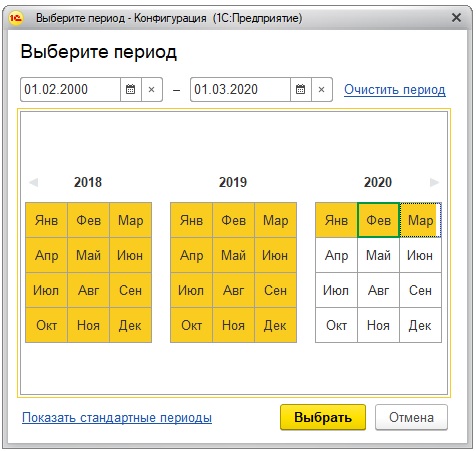476x451 pixels.
Task: Focus the start date field 01.02.2000
Action: 70,89
